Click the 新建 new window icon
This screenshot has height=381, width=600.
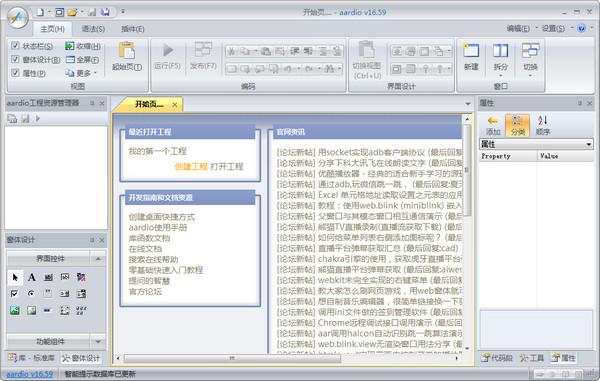(471, 50)
